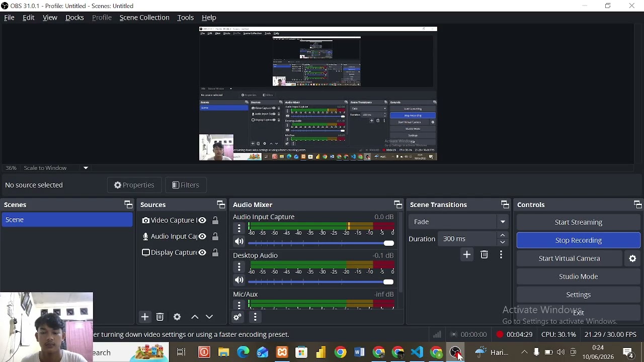Mute Desktop Audio speaker icon
The width and height of the screenshot is (644, 362).
tap(239, 281)
